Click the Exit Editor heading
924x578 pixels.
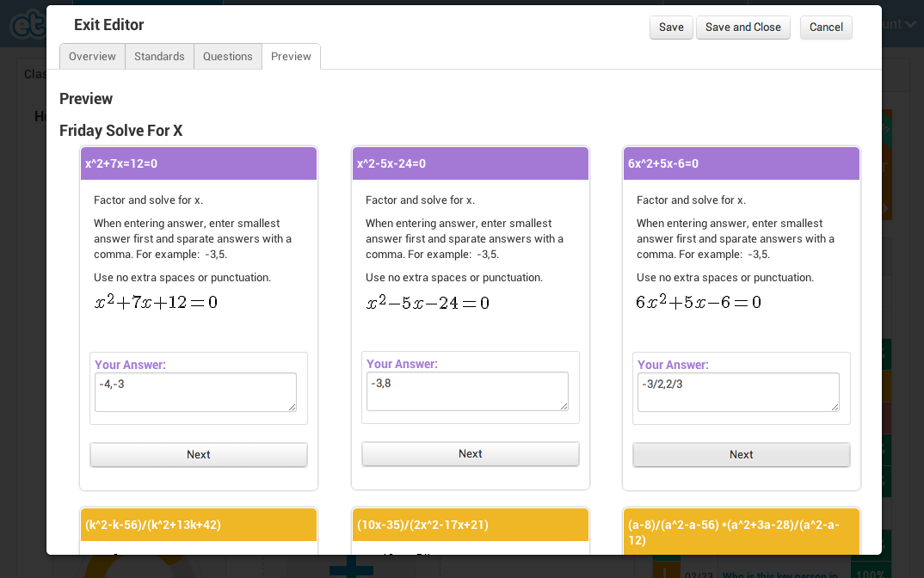109,25
